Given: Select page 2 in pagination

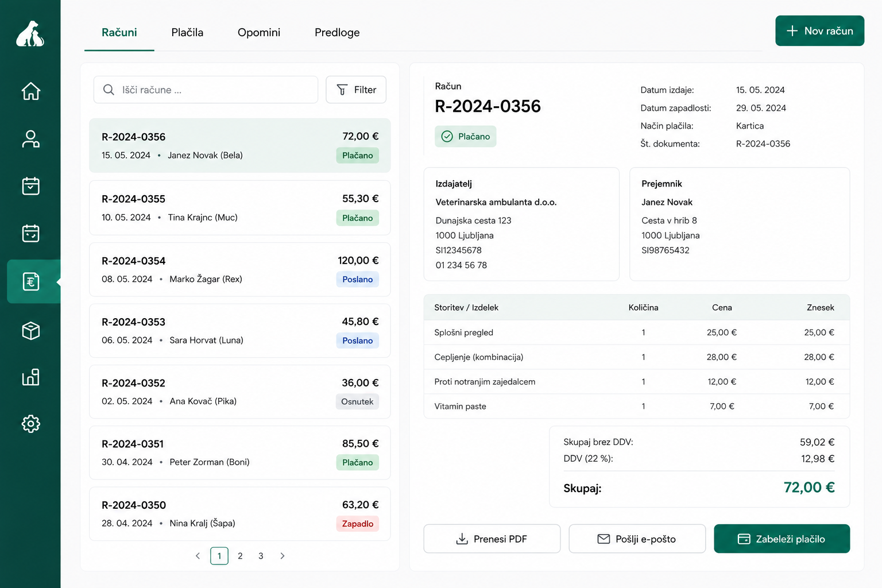Looking at the screenshot, I should point(240,556).
